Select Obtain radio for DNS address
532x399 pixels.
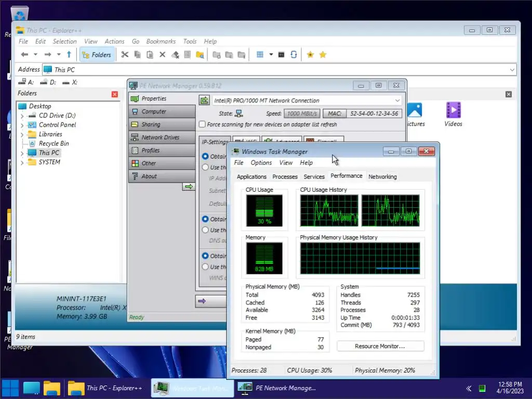[205, 219]
